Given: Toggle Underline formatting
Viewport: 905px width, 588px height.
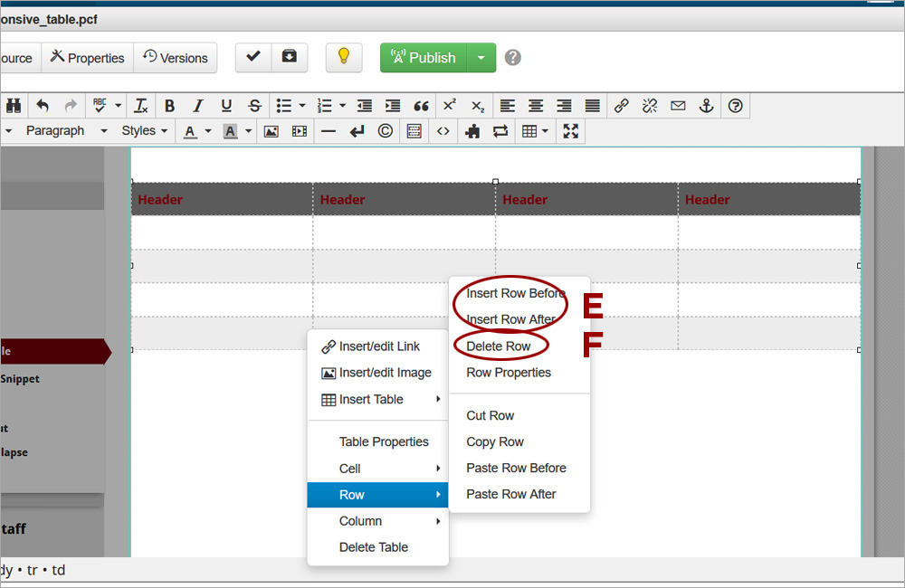Looking at the screenshot, I should click(226, 105).
